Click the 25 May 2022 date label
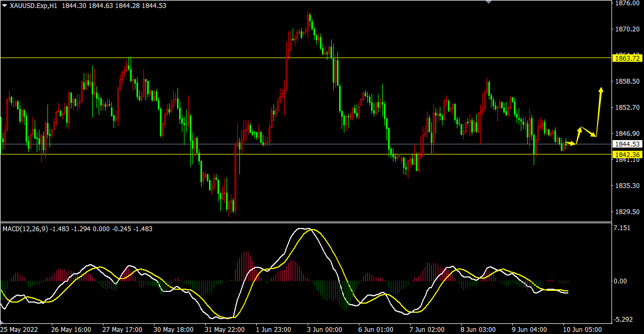644x334 pixels. click(x=19, y=329)
